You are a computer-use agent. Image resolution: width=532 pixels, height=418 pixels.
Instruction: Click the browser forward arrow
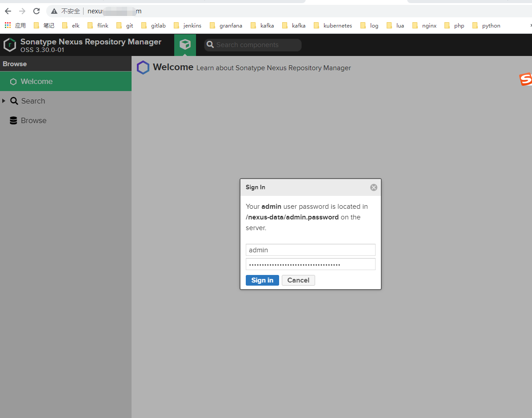22,11
